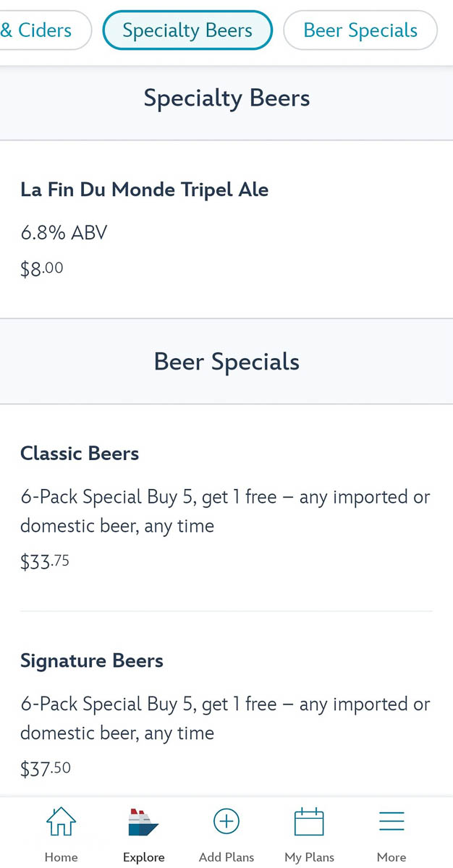The height and width of the screenshot is (868, 453).
Task: Tap the $8.00 price
Action: (42, 269)
